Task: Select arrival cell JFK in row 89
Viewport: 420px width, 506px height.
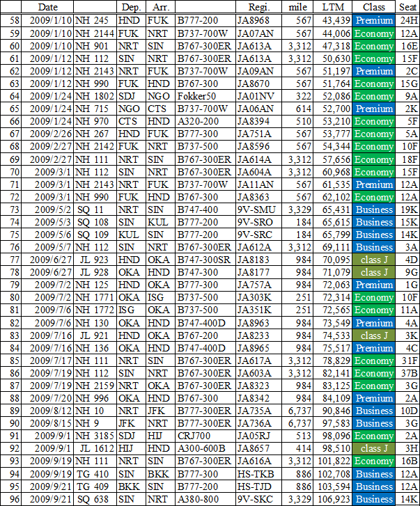Action: click(160, 411)
